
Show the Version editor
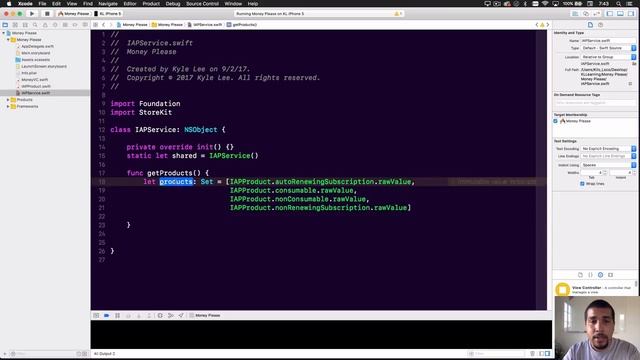click(x=596, y=13)
